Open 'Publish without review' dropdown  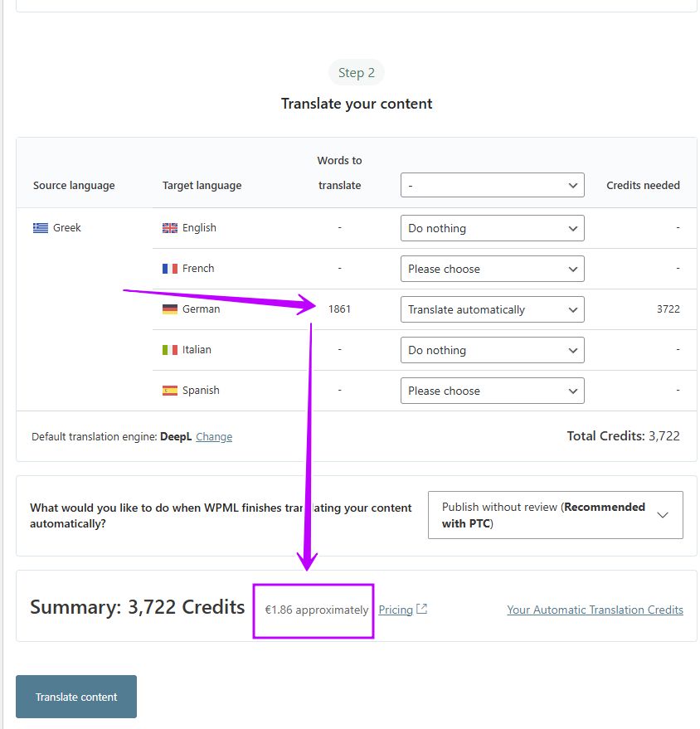click(555, 515)
